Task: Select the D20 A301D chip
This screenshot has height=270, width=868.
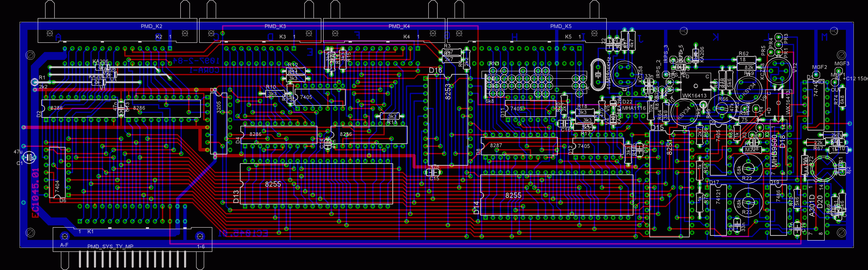Action: [816, 210]
